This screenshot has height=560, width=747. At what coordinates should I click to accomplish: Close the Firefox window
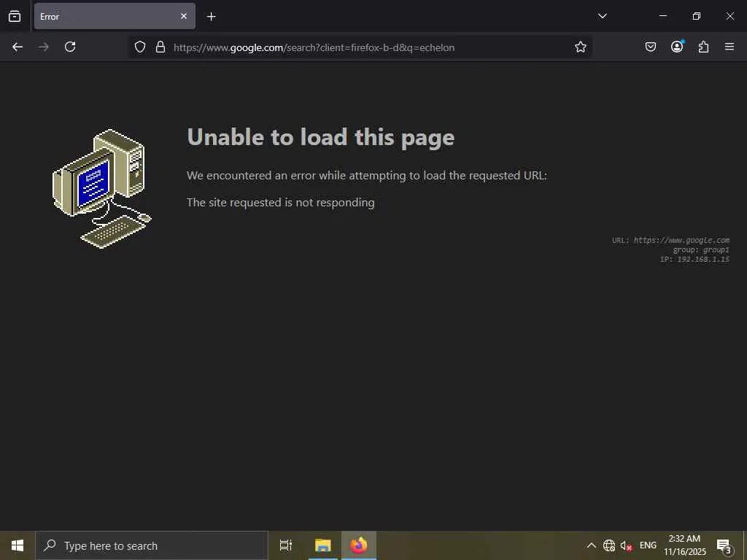click(x=729, y=16)
